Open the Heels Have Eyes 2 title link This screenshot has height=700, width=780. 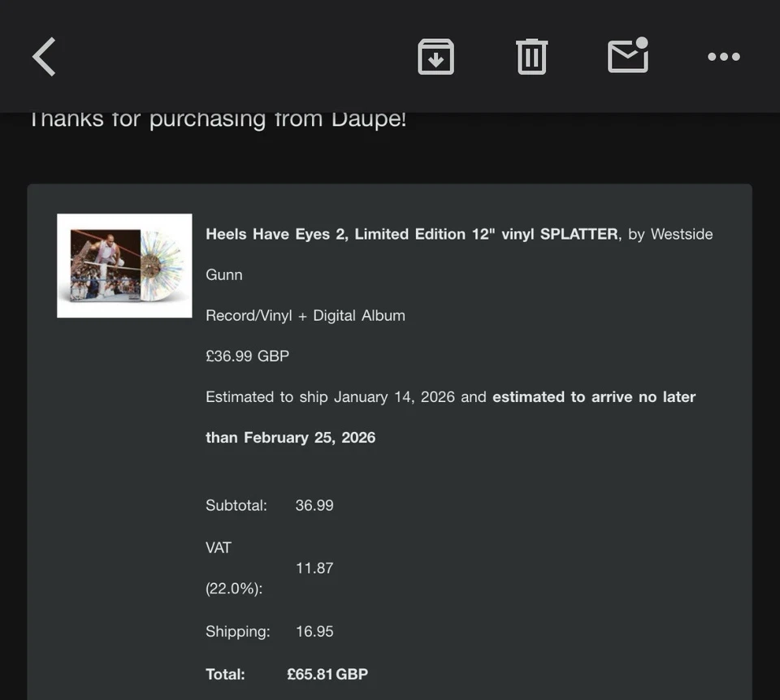pyautogui.click(x=411, y=234)
